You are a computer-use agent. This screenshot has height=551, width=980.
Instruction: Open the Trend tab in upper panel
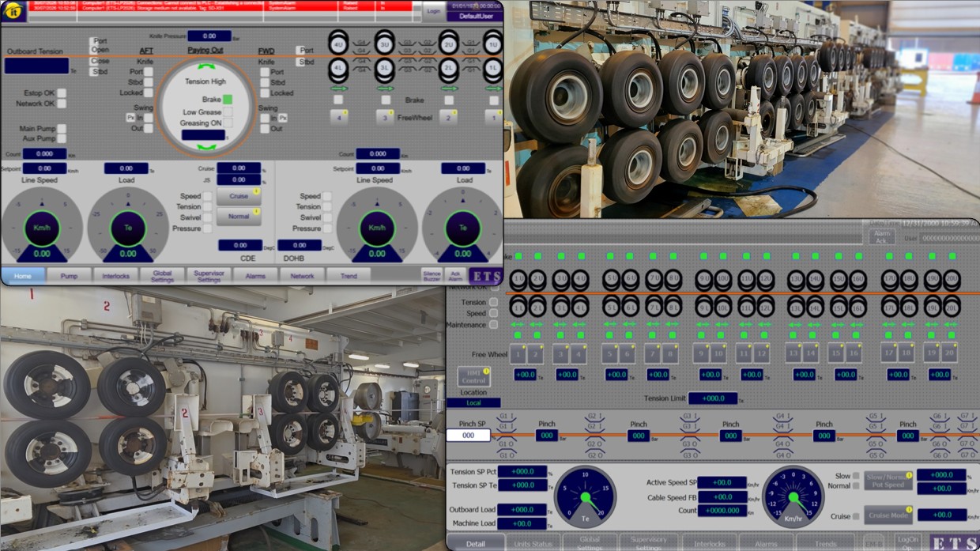click(x=349, y=276)
